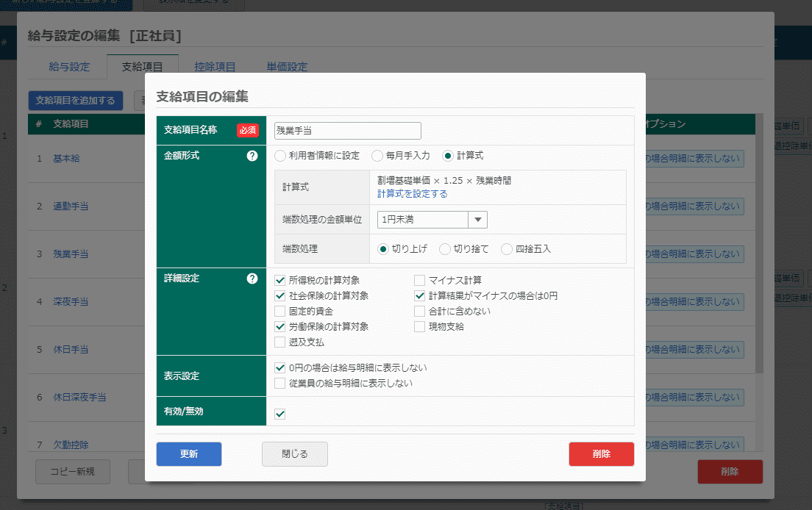Select the 毎月手入力 radio option
812x510 pixels.
(x=377, y=156)
